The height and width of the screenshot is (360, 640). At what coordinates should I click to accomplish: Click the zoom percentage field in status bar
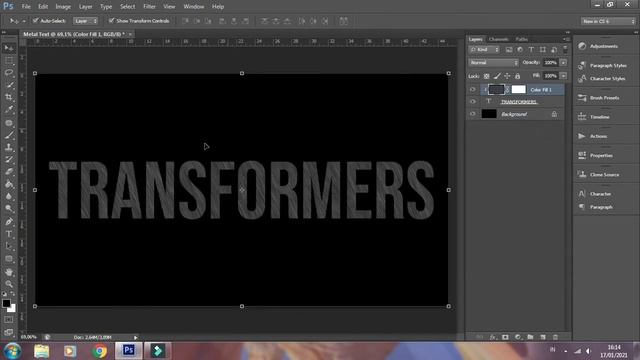(x=29, y=337)
